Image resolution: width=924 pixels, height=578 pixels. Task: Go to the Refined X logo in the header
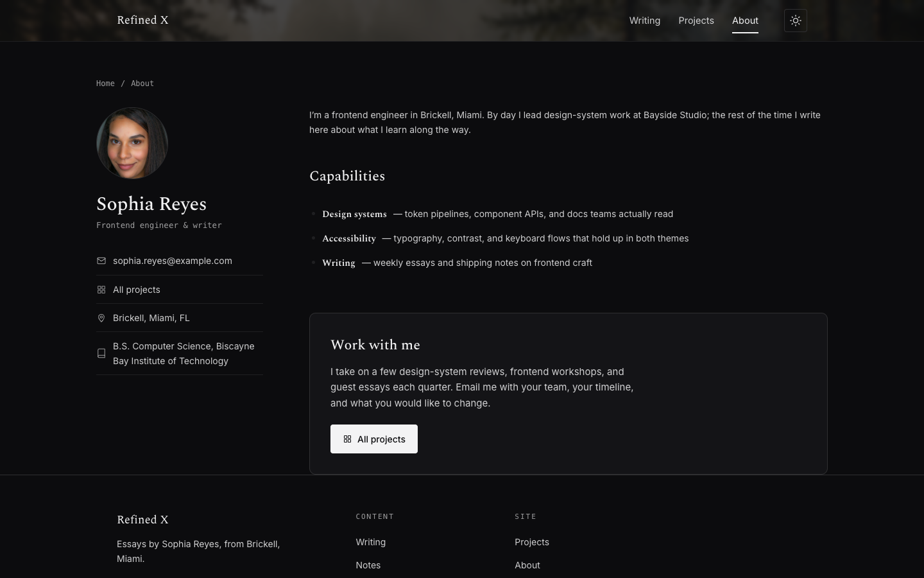tap(142, 20)
